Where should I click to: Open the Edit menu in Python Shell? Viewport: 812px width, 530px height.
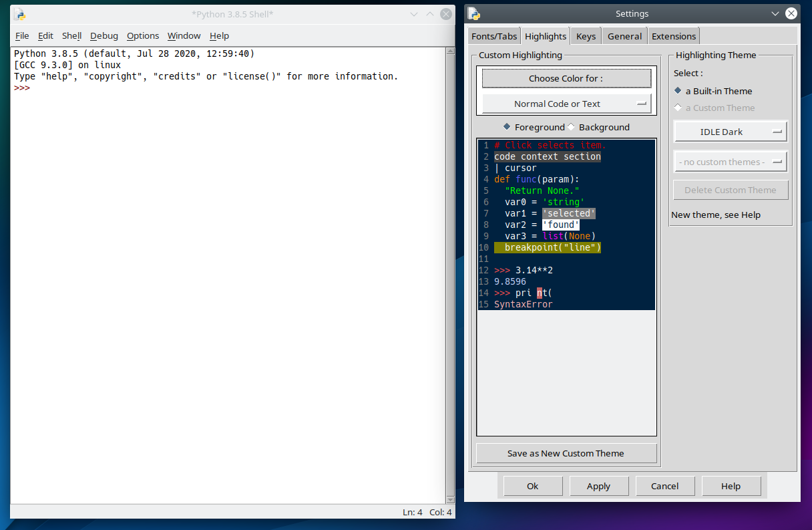click(x=45, y=35)
